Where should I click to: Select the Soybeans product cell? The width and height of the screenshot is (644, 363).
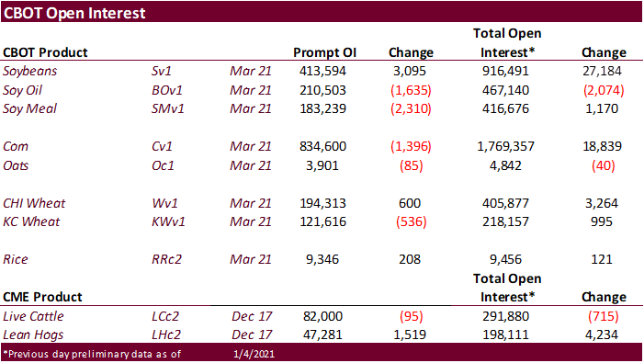30,71
